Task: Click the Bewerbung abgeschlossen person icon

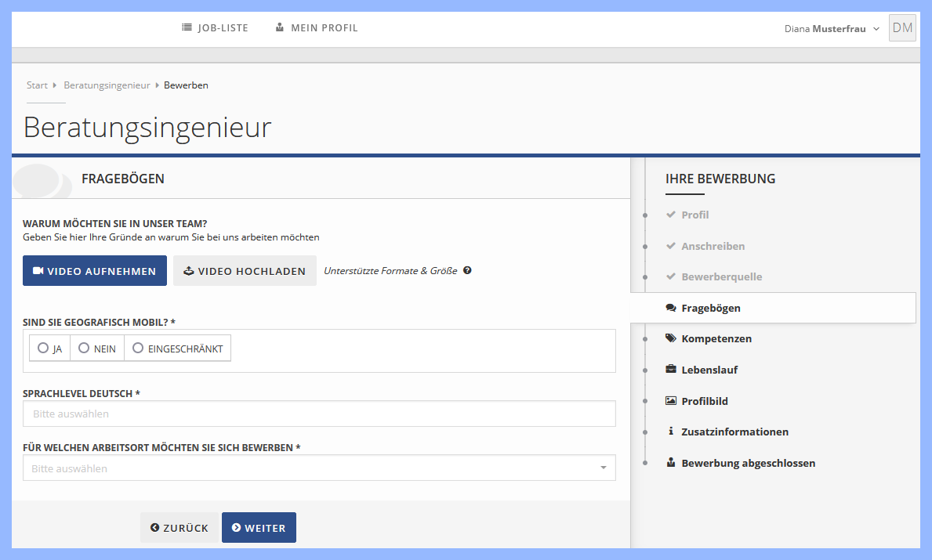Action: pos(670,463)
